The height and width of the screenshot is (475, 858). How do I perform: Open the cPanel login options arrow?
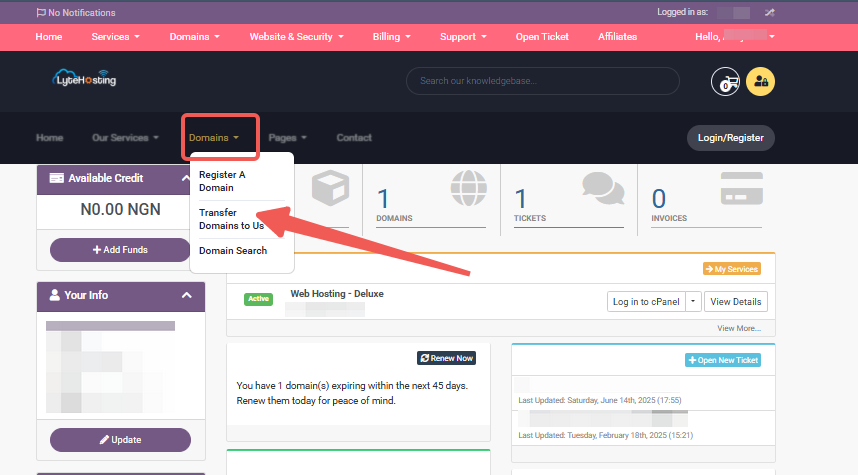[693, 302]
